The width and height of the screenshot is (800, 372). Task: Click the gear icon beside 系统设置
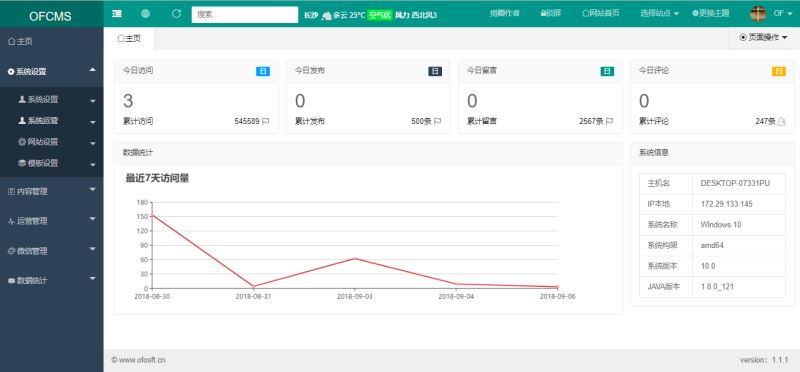(11, 72)
